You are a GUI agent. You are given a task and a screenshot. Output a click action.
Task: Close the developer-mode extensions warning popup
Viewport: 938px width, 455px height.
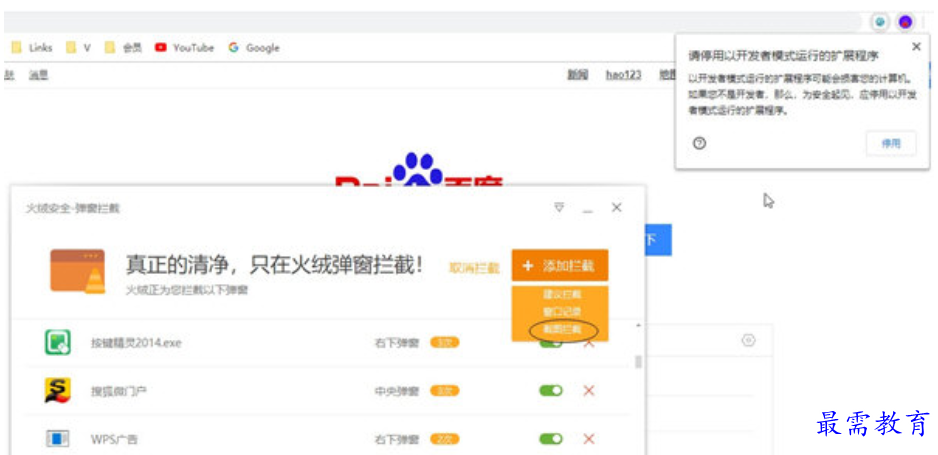coord(916,47)
